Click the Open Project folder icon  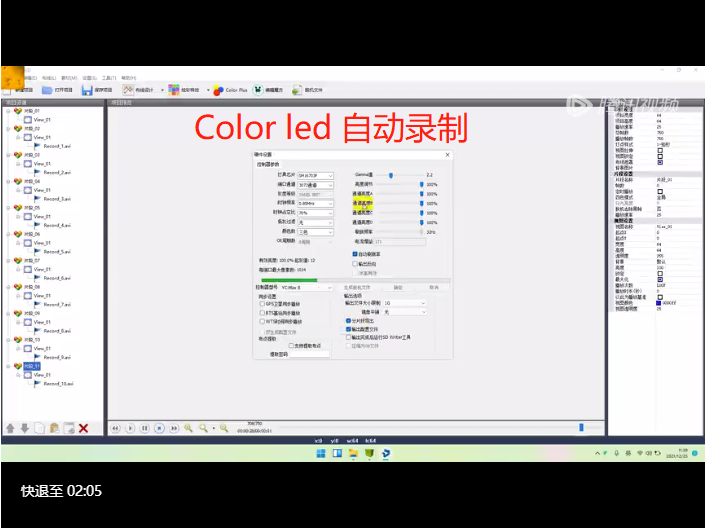[x=47, y=90]
